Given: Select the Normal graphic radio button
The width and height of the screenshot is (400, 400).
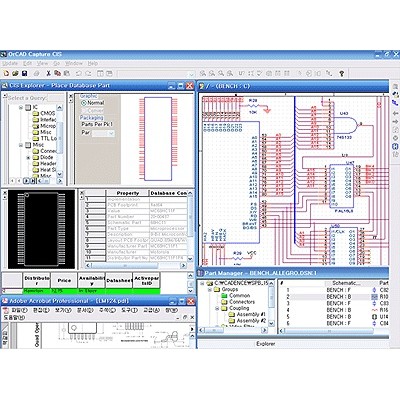Looking at the screenshot, I should (x=84, y=103).
